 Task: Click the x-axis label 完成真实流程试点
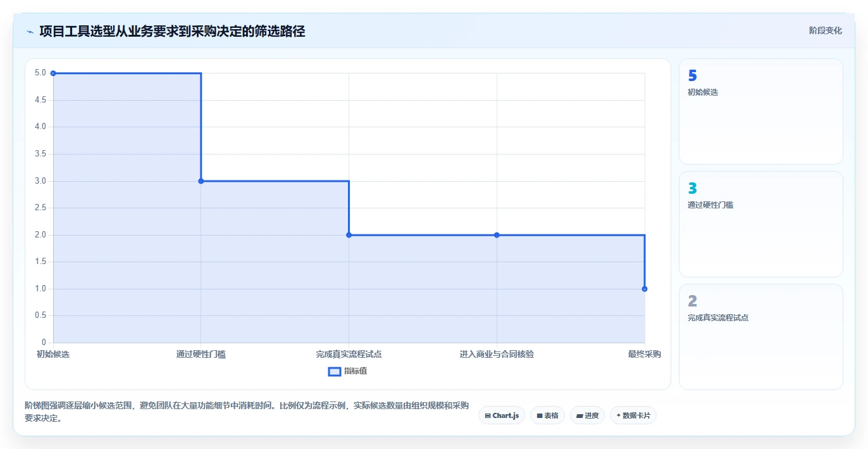[349, 355]
